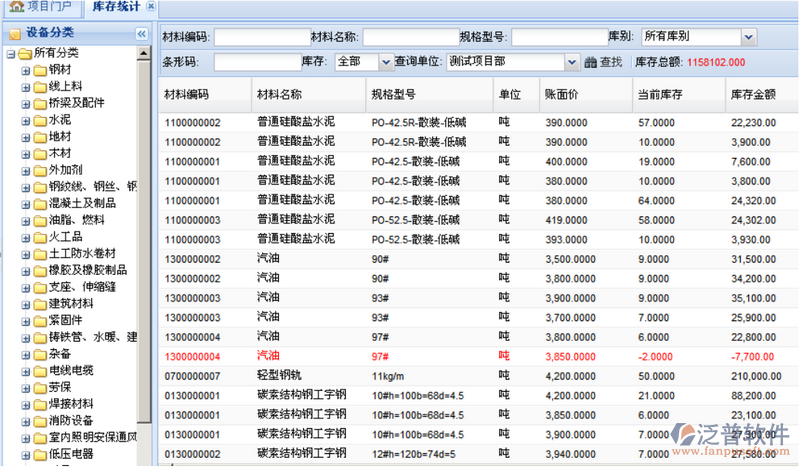Click the 钢材 folder icon
Screen dimensions: 800x467
pos(39,70)
